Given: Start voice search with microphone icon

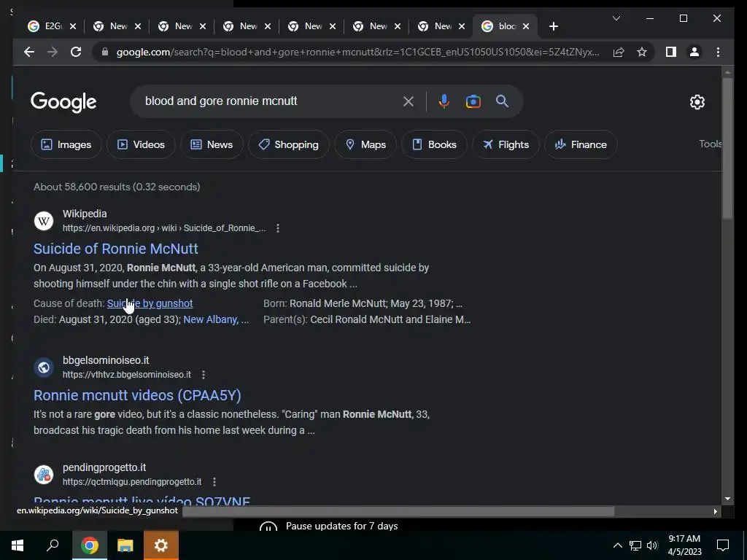Looking at the screenshot, I should coord(444,101).
